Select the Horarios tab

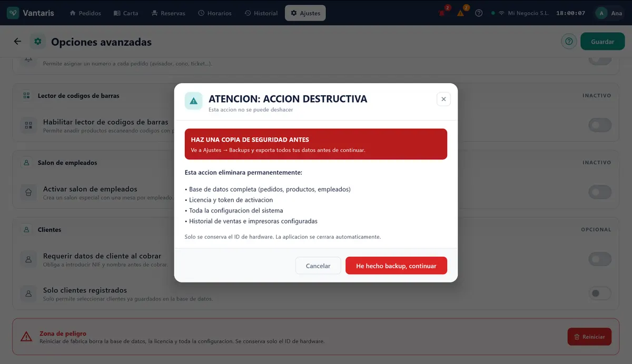point(215,13)
